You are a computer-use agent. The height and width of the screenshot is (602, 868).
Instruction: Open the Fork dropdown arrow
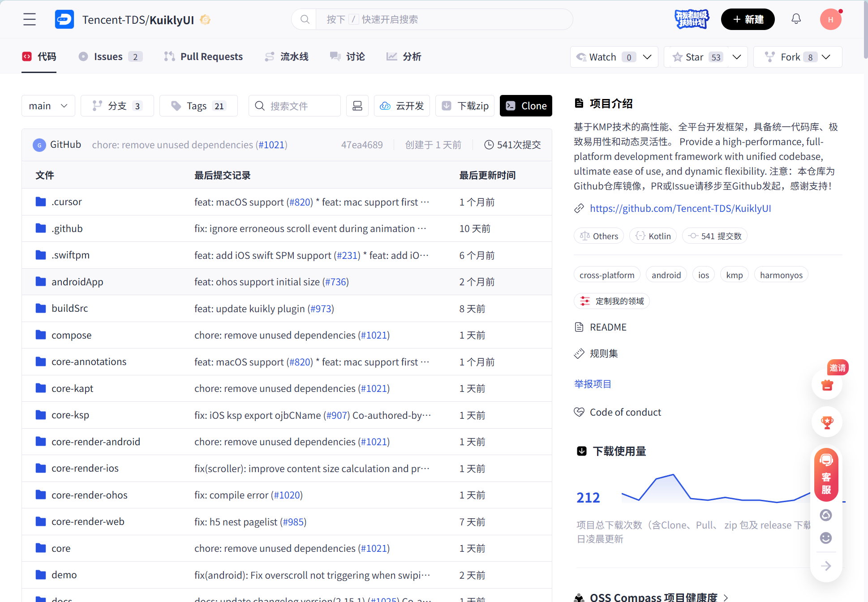[x=826, y=57]
